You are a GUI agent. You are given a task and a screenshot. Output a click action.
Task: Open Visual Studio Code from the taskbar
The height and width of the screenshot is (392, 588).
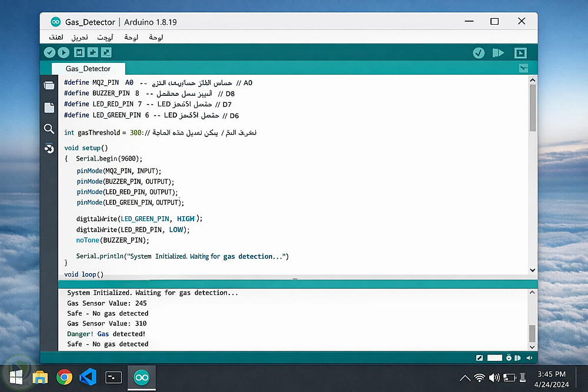click(89, 377)
